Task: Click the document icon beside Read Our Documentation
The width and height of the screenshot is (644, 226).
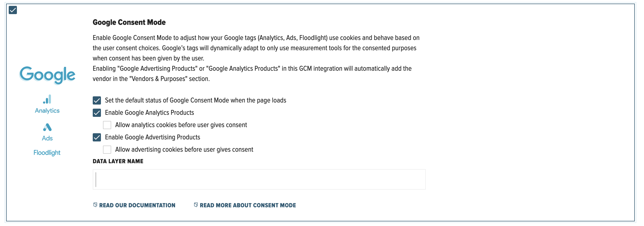Action: [x=95, y=205]
